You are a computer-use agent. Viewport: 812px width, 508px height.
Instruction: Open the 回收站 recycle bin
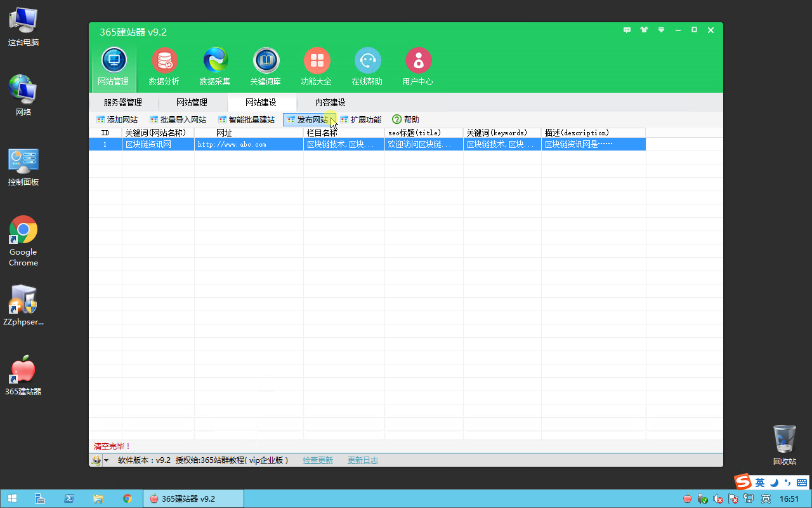click(785, 444)
